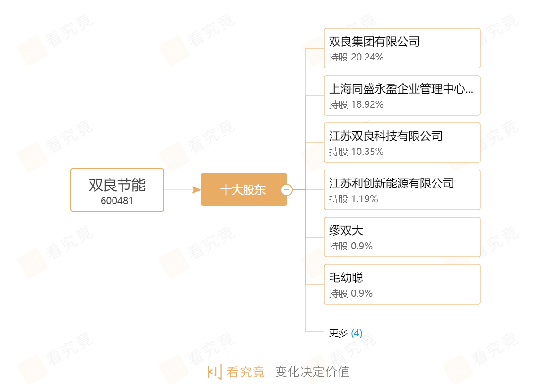
Task: Expand the 更多 (4) shareholders entry
Action: [339, 333]
